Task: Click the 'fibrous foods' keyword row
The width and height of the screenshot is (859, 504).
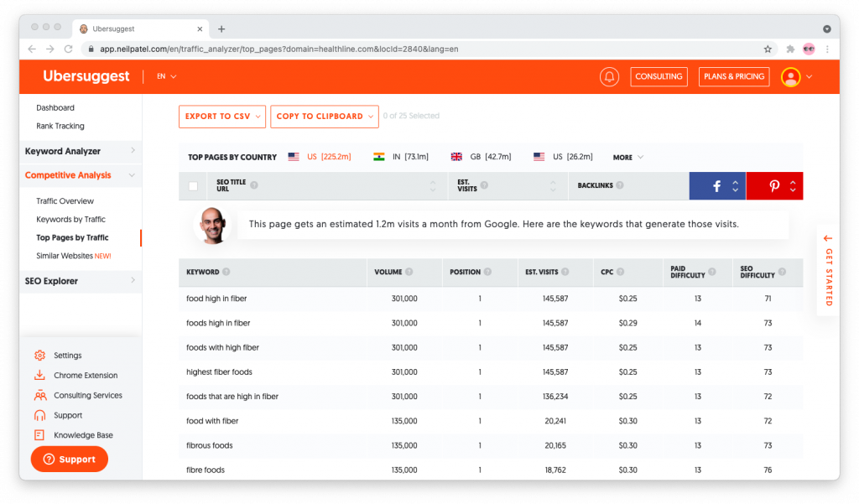Action: [x=491, y=445]
